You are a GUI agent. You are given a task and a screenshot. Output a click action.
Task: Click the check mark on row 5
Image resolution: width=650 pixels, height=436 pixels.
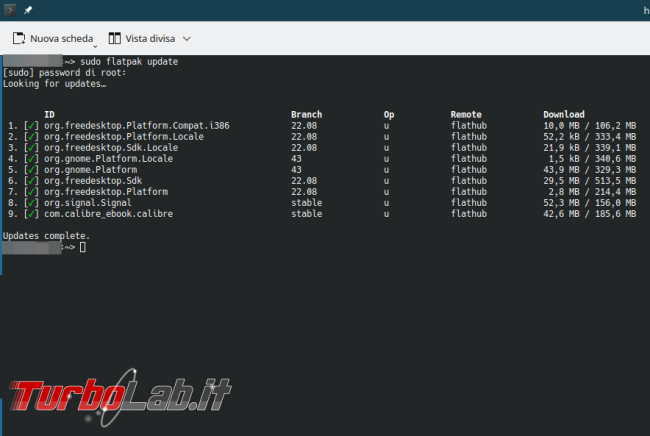pyautogui.click(x=31, y=170)
